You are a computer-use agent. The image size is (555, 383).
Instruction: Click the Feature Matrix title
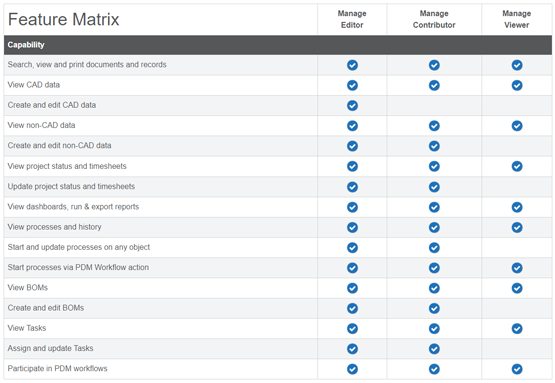pyautogui.click(x=63, y=19)
